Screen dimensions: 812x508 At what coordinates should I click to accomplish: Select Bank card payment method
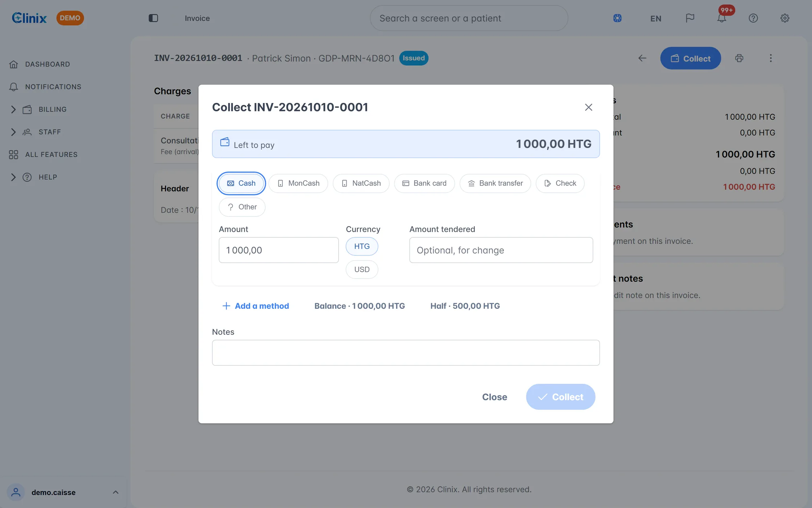[424, 183]
